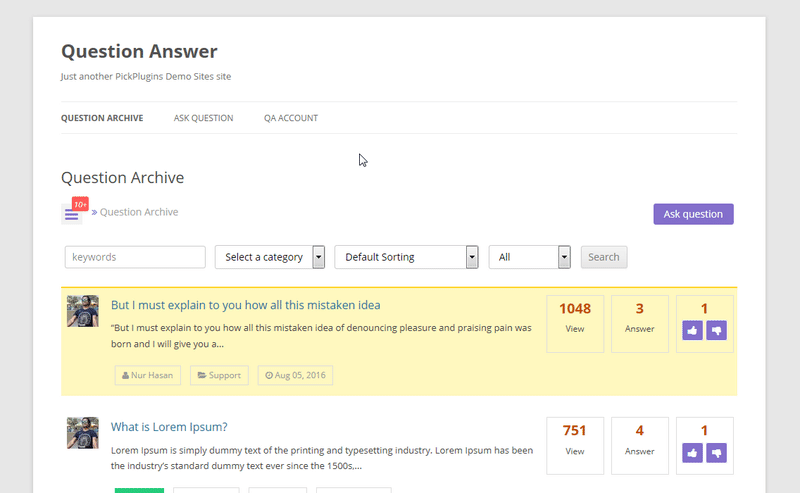The height and width of the screenshot is (493, 800).
Task: Click the Aug 05, 2016 date tag
Action: [295, 375]
